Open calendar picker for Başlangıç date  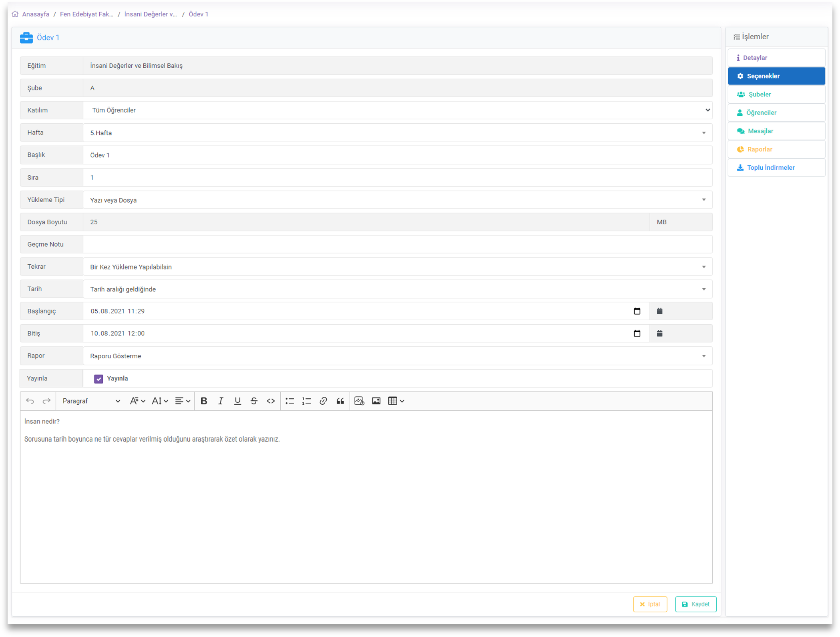tap(637, 311)
